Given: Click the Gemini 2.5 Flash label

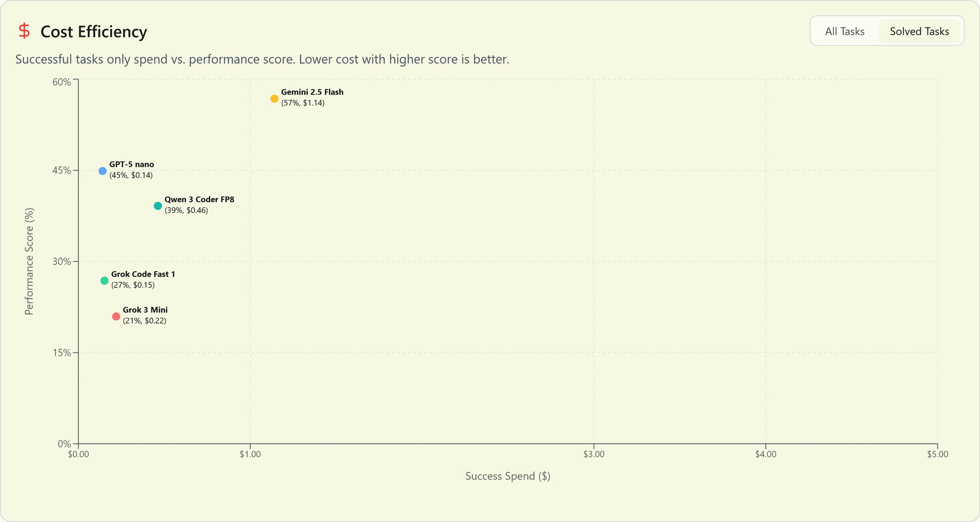Looking at the screenshot, I should tap(312, 92).
